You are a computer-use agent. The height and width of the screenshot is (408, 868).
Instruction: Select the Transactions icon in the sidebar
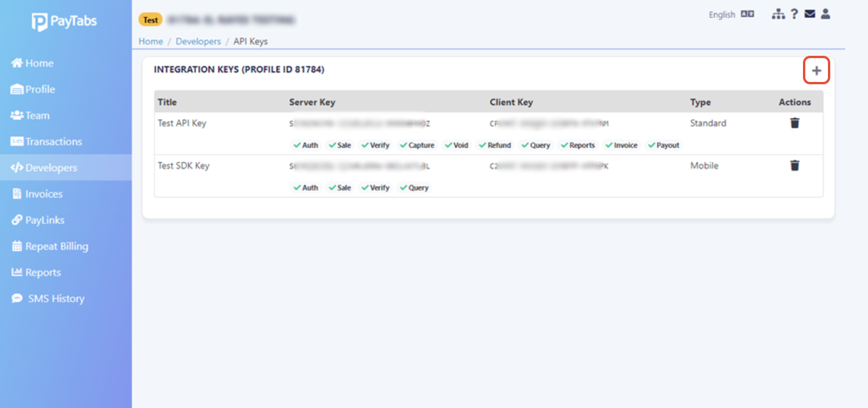pos(17,141)
